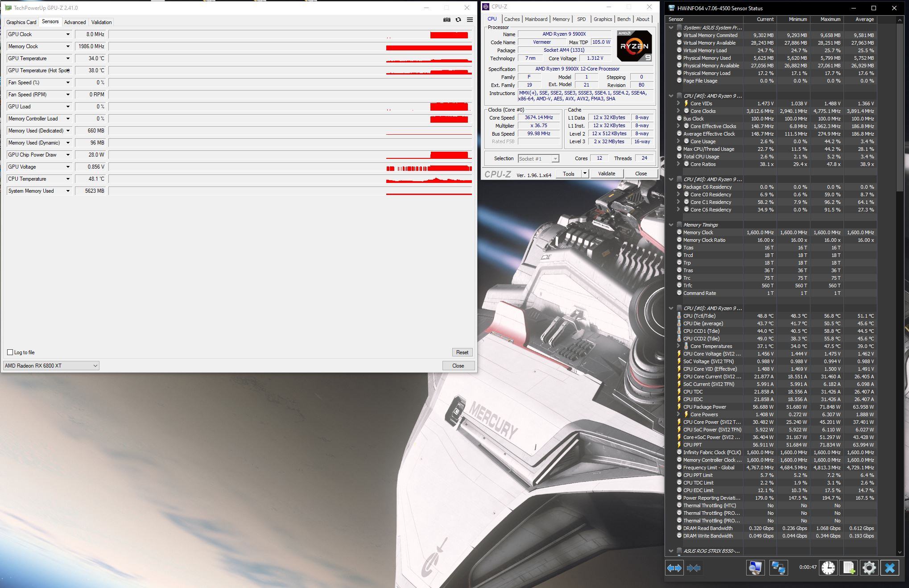Click the HWiNFO Maximum column header
The width and height of the screenshot is (909, 588).
click(827, 19)
